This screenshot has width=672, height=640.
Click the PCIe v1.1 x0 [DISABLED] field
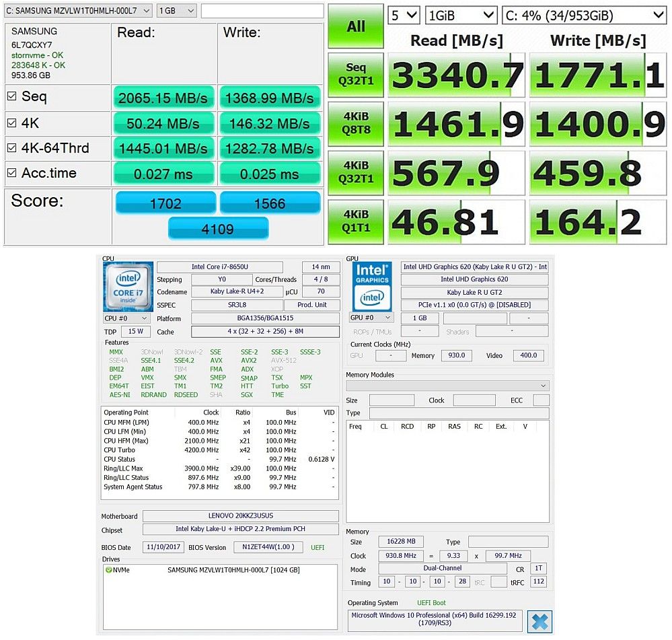(x=474, y=305)
